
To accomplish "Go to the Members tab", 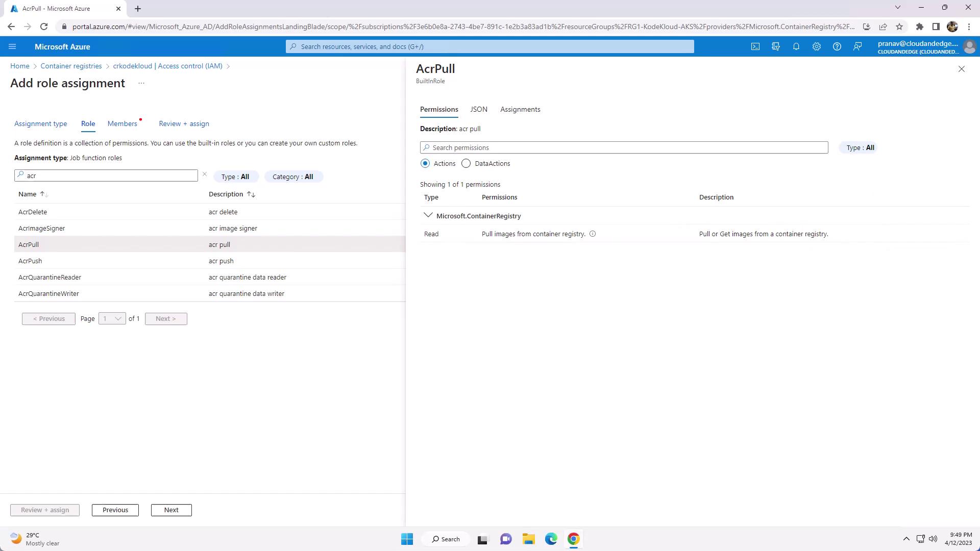I will [x=122, y=124].
